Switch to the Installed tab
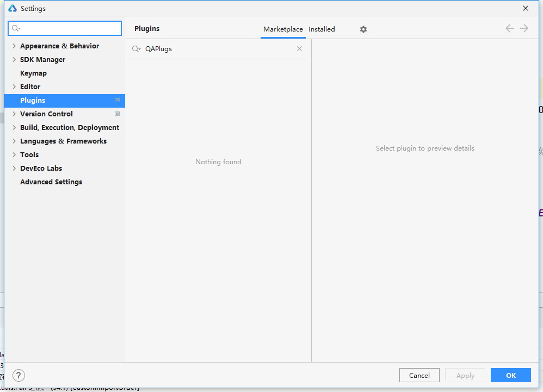The width and height of the screenshot is (543, 392). click(322, 29)
